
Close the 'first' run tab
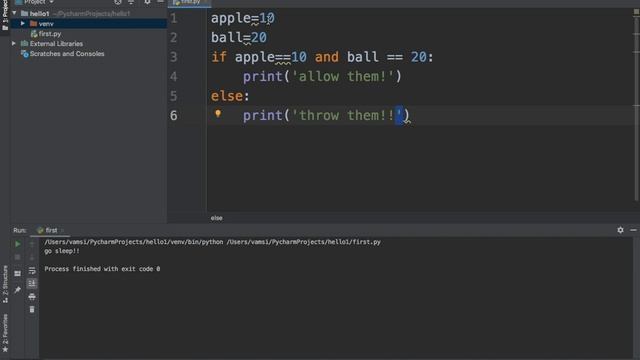62,231
